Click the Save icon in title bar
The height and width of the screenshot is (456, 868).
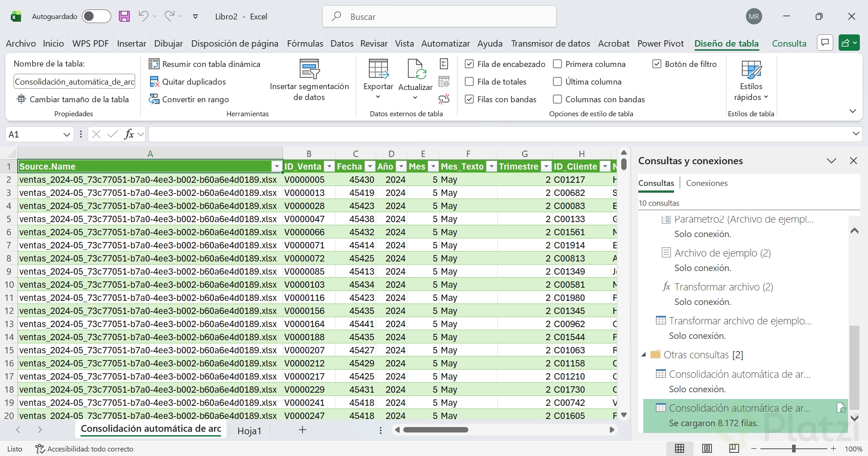click(x=124, y=17)
